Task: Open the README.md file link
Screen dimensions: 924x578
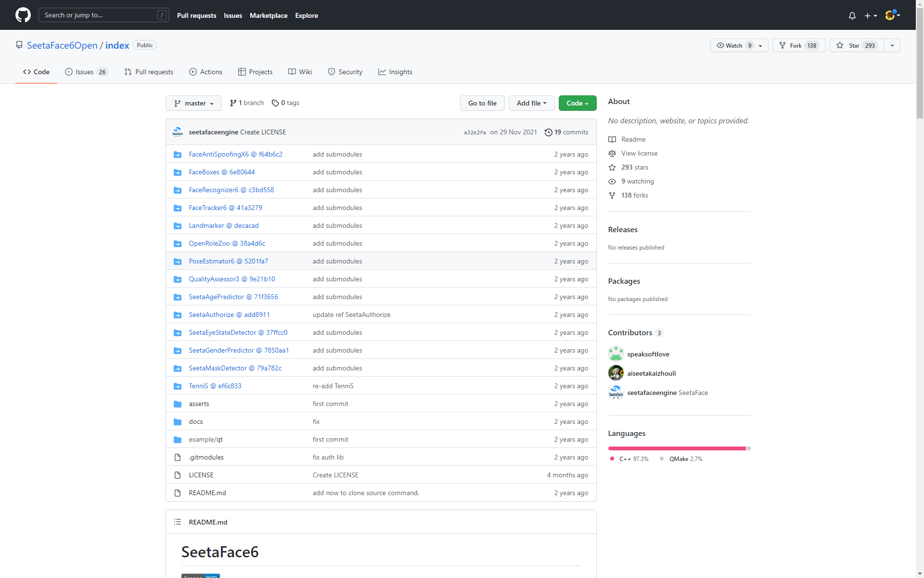Action: [207, 493]
